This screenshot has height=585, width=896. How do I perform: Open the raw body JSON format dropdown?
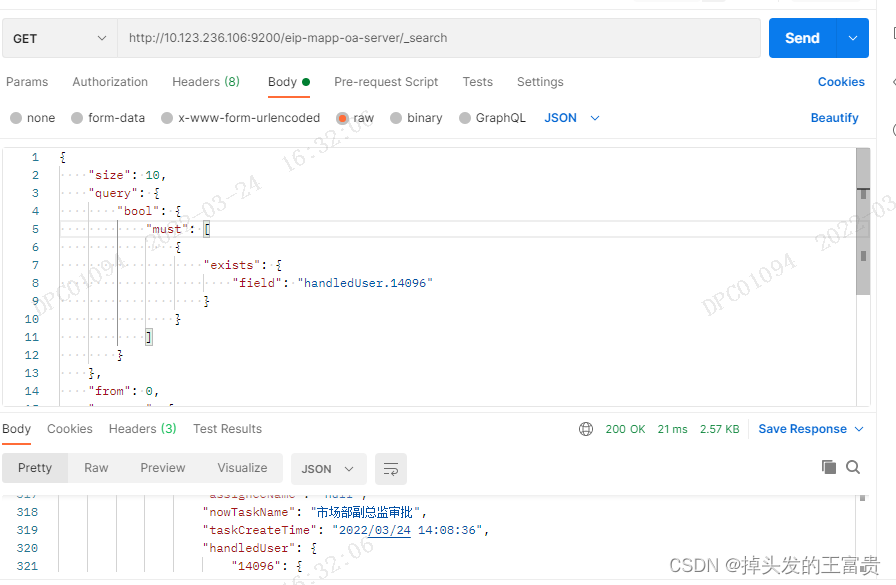tap(571, 118)
